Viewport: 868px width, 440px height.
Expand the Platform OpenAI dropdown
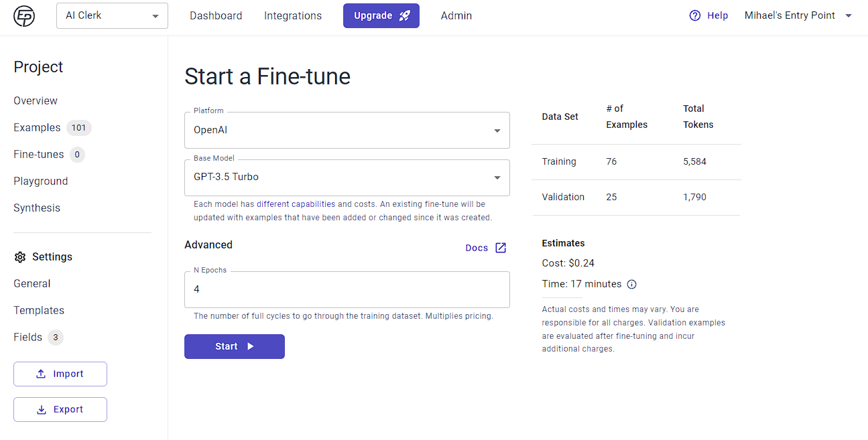point(347,130)
